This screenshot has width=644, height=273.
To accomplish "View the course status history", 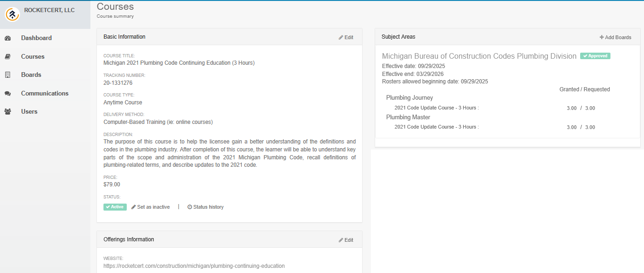I will 208,207.
